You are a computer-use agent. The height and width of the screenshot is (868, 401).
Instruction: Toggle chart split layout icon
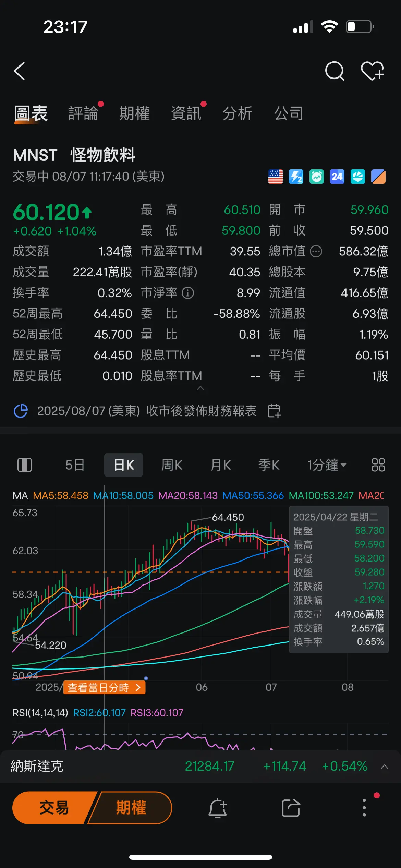pyautogui.click(x=25, y=465)
